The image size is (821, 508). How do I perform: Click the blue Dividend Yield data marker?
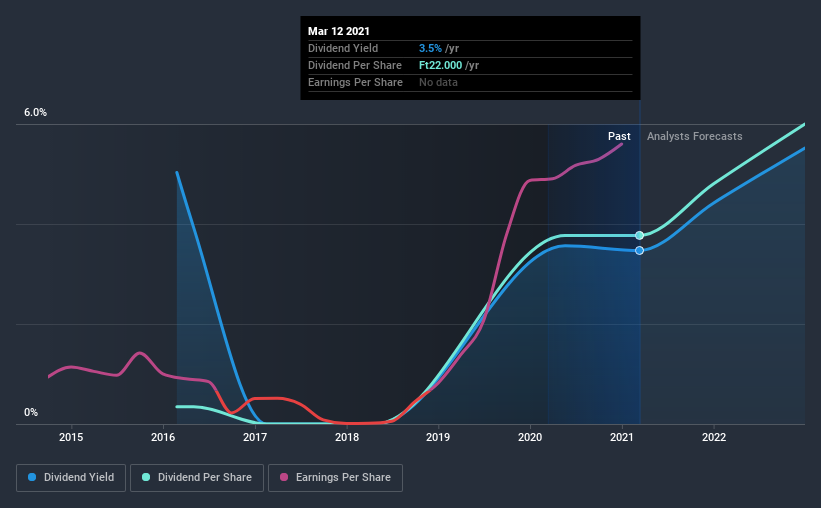coord(639,251)
